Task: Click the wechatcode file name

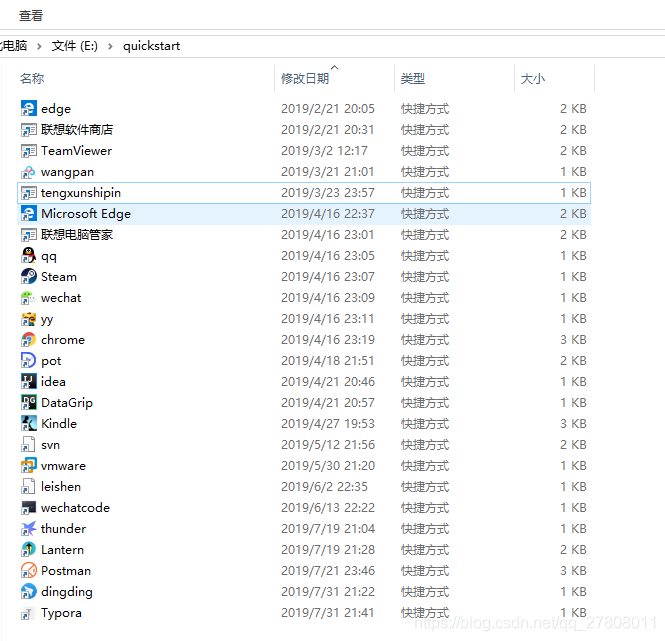Action: click(75, 507)
